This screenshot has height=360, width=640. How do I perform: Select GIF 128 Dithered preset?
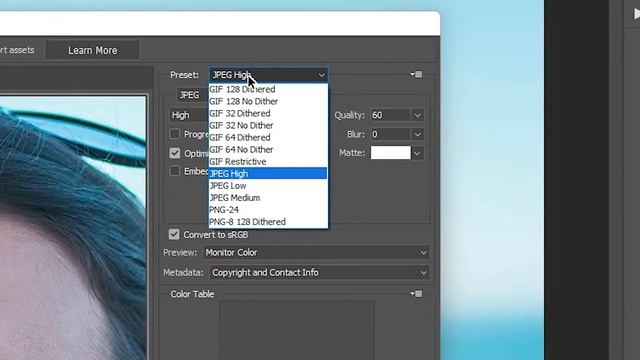coord(268,89)
